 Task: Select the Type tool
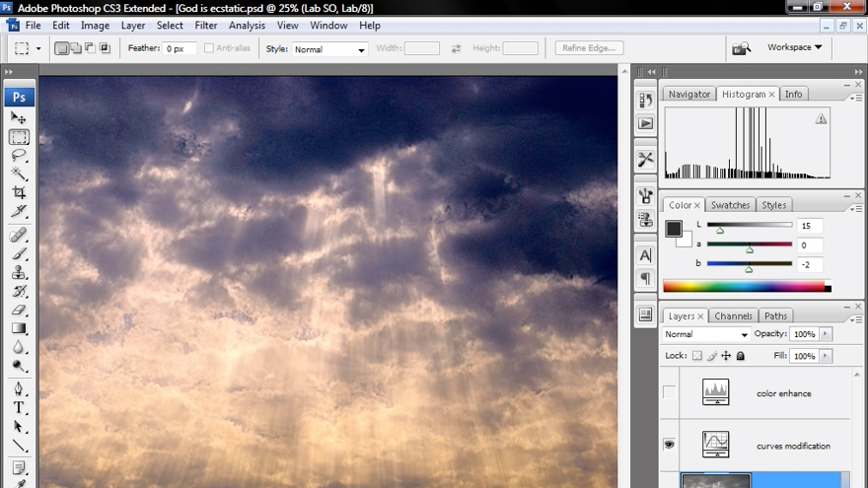(19, 408)
